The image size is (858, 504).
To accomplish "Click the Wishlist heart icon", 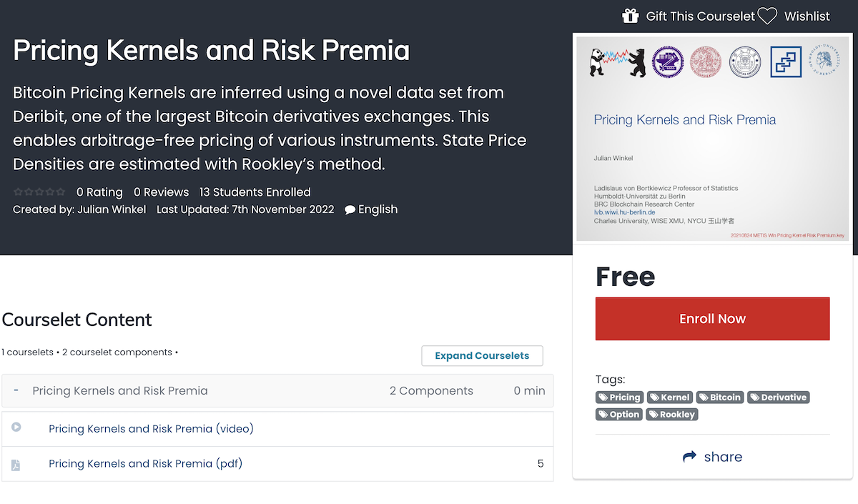I will point(767,16).
